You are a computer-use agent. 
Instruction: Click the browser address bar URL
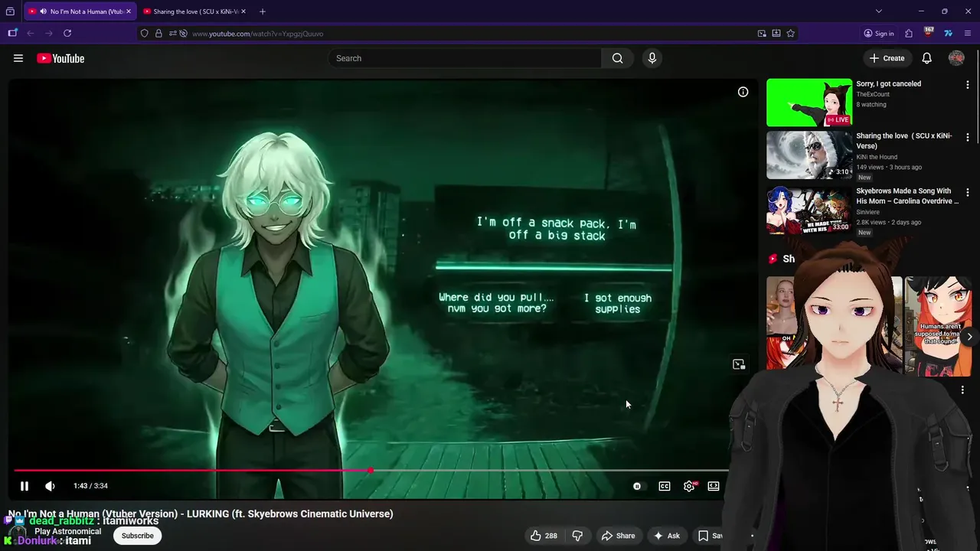(x=257, y=34)
